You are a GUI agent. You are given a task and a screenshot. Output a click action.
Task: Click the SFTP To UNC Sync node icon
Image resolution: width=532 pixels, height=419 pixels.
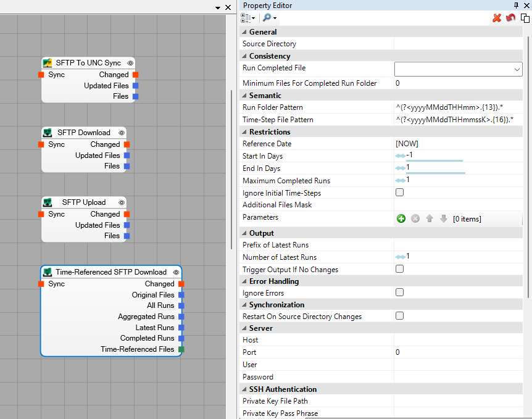pyautogui.click(x=48, y=63)
